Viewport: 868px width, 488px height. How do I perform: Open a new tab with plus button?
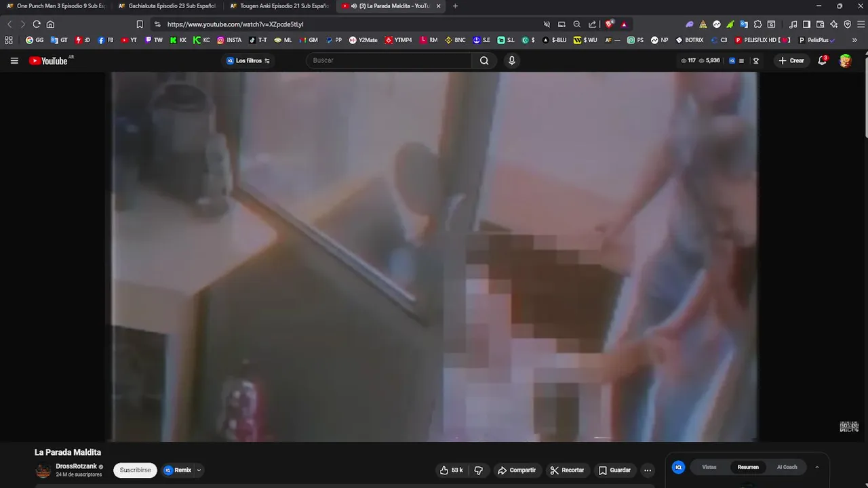pyautogui.click(x=455, y=6)
